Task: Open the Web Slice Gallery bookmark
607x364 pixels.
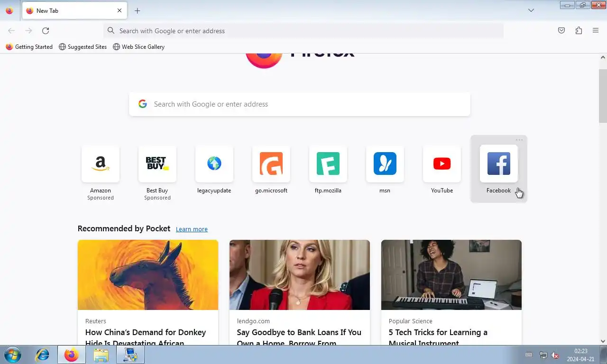Action: click(x=138, y=47)
